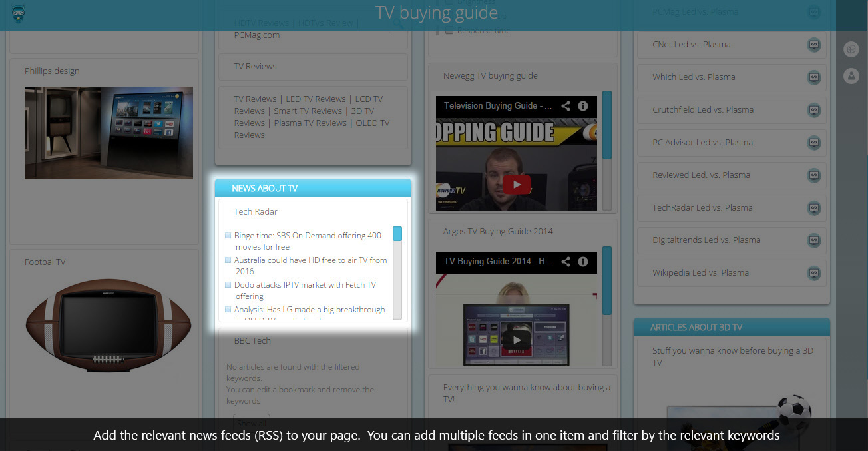Screen dimensions: 868x451
Task: Play the TV Buying Guide 2014 video
Action: click(517, 340)
